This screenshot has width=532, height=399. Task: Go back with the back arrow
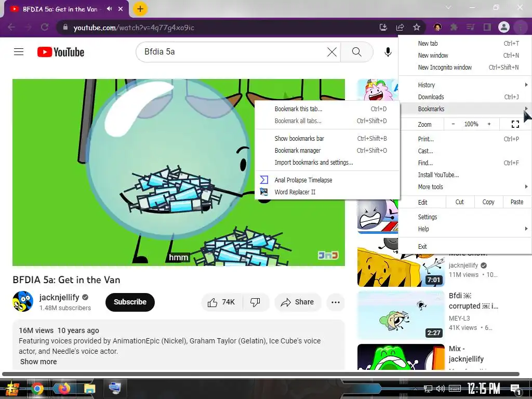[11, 27]
